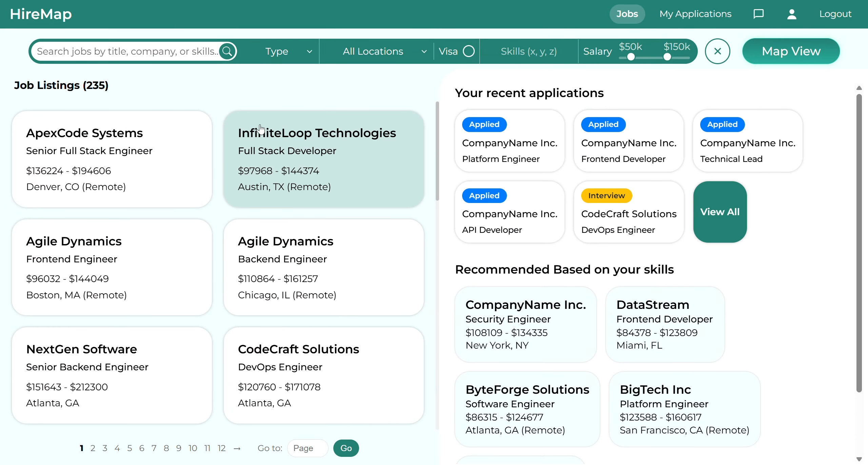Screen dimensions: 868x465
Task: Click the "Job Listings (235)" heading
Action: 61,85
